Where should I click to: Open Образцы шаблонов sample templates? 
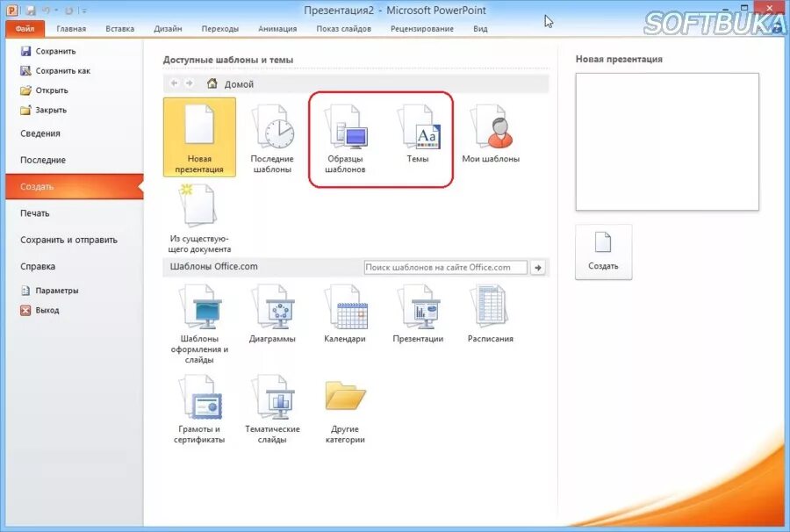(x=345, y=138)
